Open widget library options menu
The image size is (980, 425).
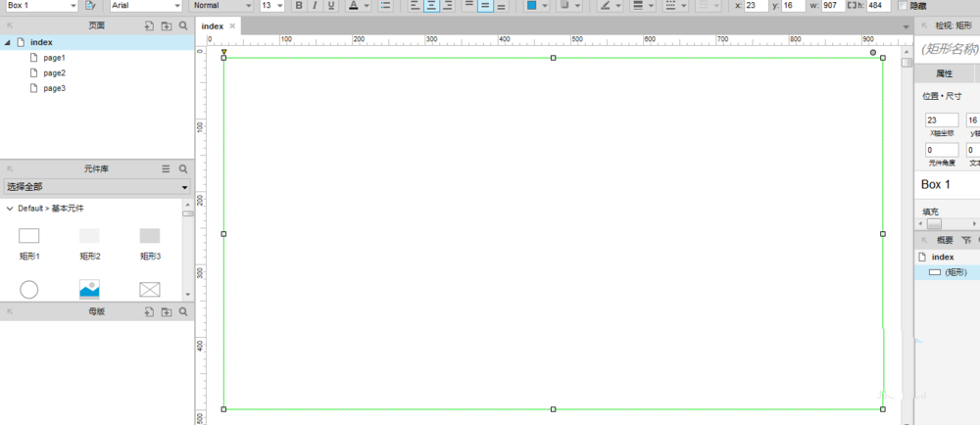166,169
